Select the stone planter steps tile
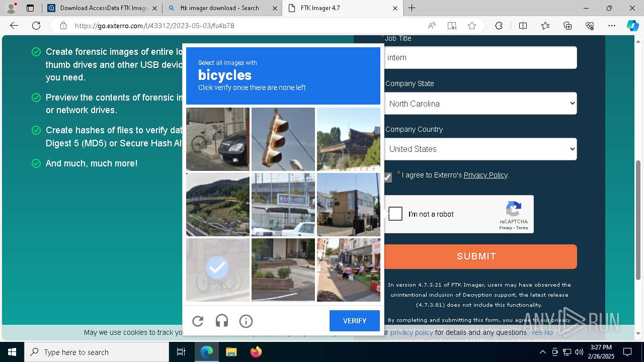The width and height of the screenshot is (644, 362). tap(283, 270)
